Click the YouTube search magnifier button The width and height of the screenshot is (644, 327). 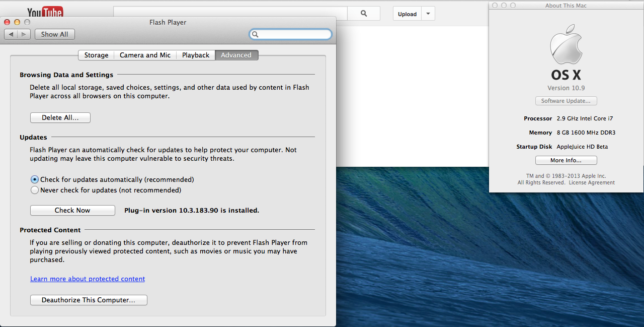coord(364,14)
